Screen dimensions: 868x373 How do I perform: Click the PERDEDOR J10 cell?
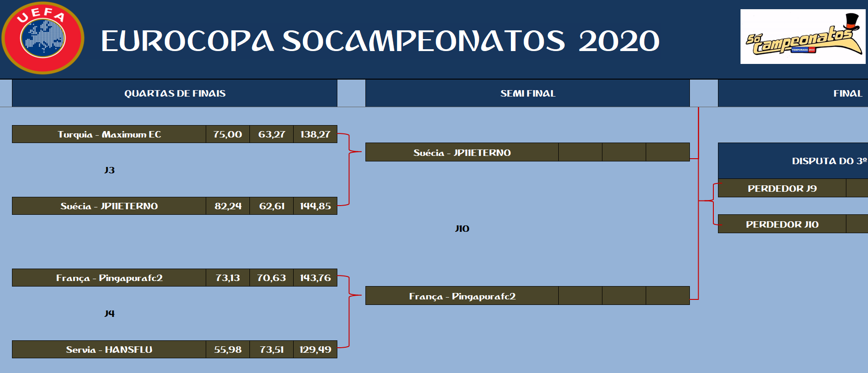782,224
